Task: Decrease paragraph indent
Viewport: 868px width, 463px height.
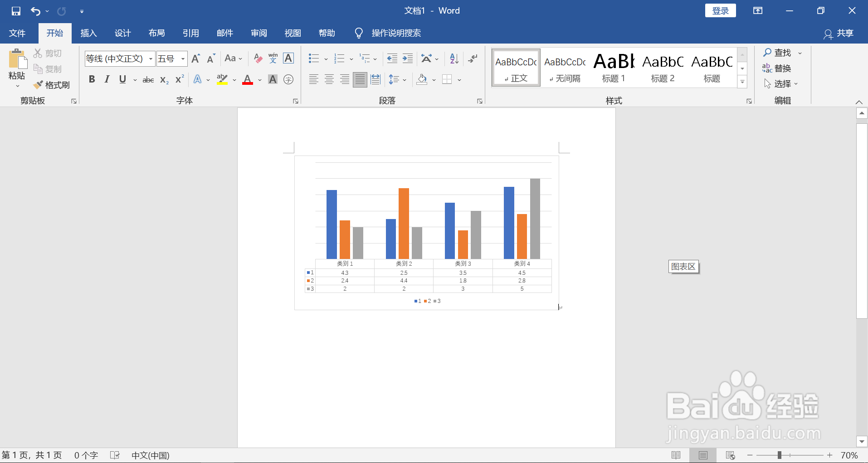Action: click(392, 58)
